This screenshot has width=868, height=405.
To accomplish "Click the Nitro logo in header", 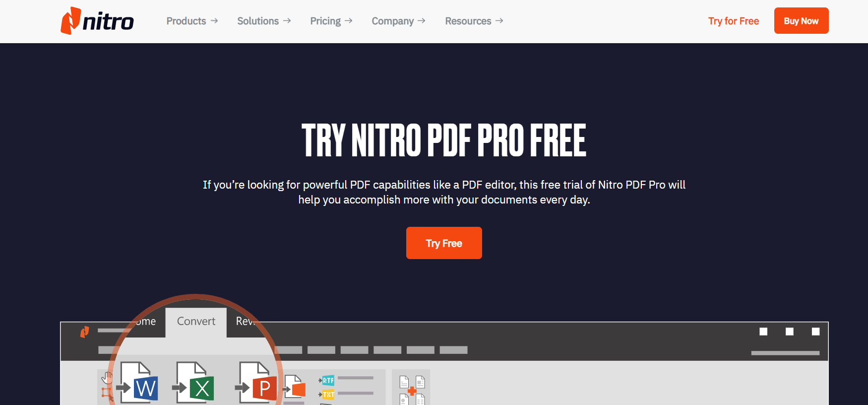I will pyautogui.click(x=97, y=21).
